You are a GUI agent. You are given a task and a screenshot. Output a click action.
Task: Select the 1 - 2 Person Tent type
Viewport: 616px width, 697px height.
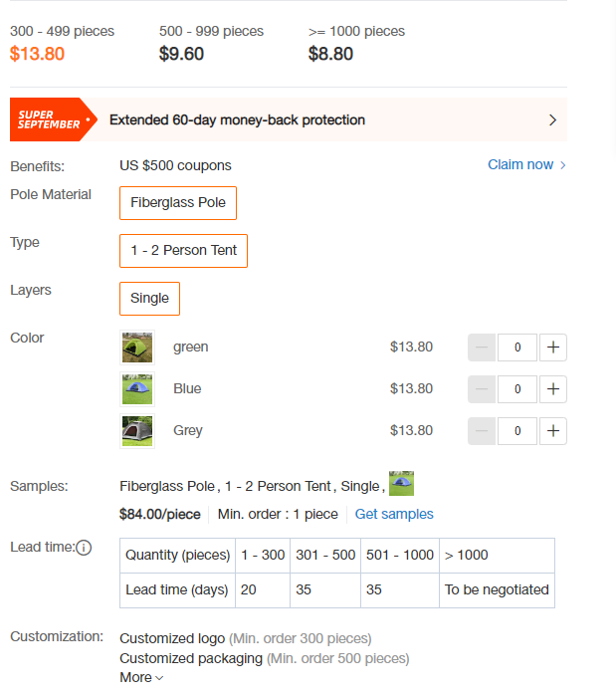tap(183, 251)
